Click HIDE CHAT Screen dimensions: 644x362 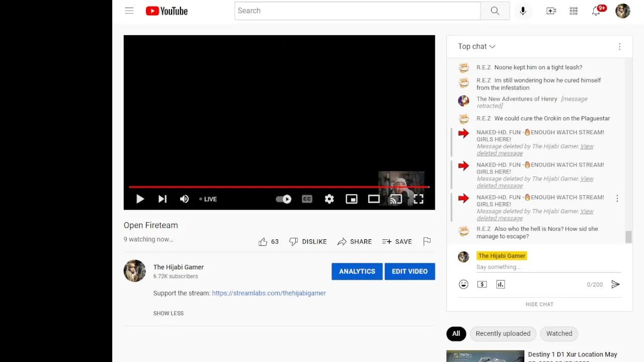tap(539, 304)
